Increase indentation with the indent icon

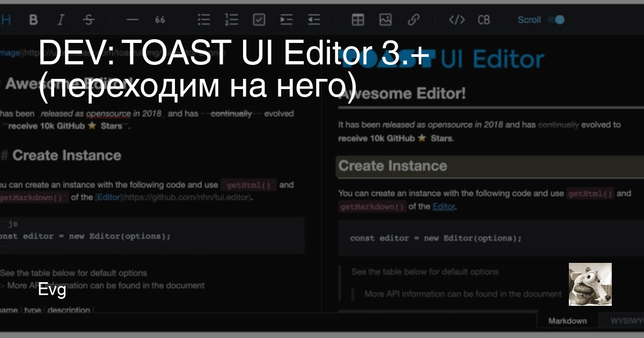click(x=286, y=19)
